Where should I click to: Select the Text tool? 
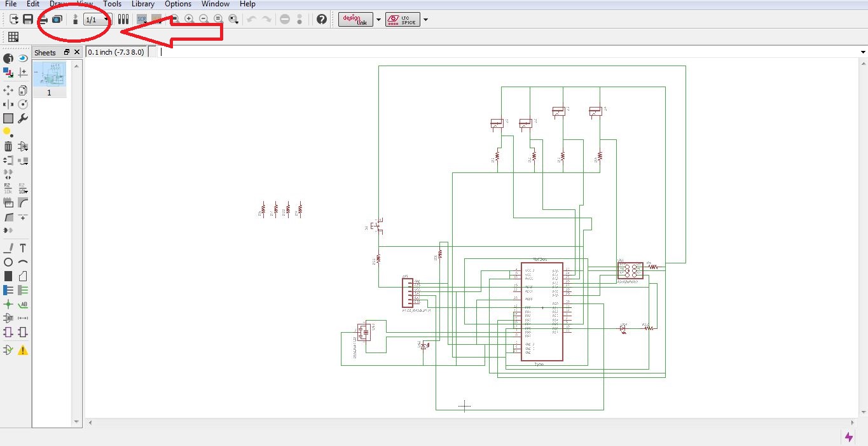(x=23, y=248)
